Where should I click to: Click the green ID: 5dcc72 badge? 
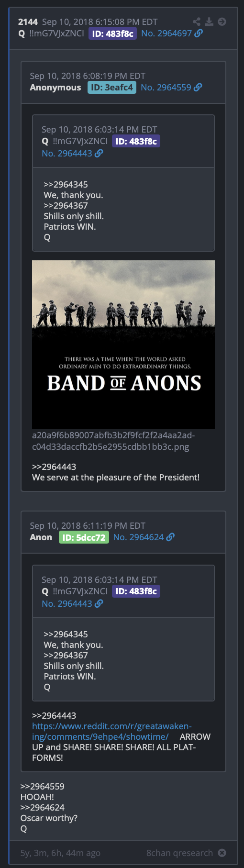84,537
